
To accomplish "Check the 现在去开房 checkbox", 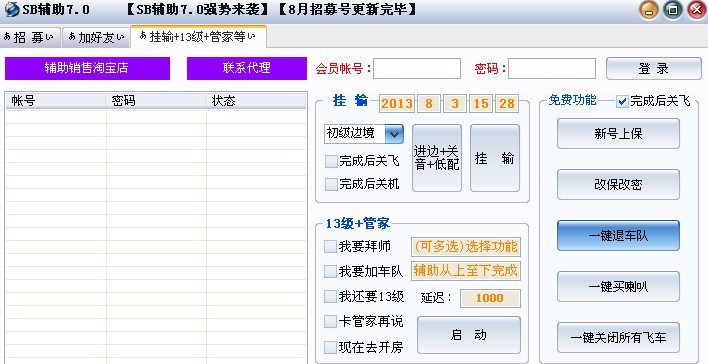I will [331, 347].
